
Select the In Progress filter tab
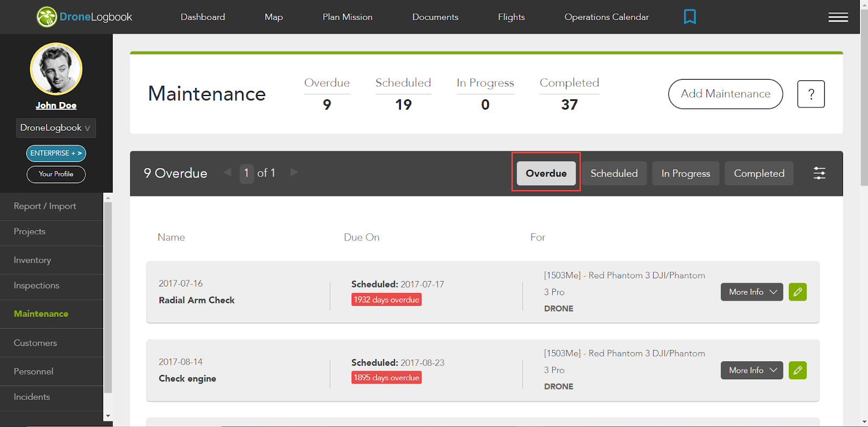pyautogui.click(x=686, y=173)
